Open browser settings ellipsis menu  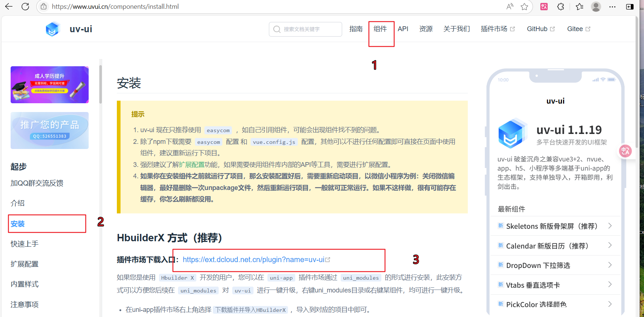coord(612,7)
